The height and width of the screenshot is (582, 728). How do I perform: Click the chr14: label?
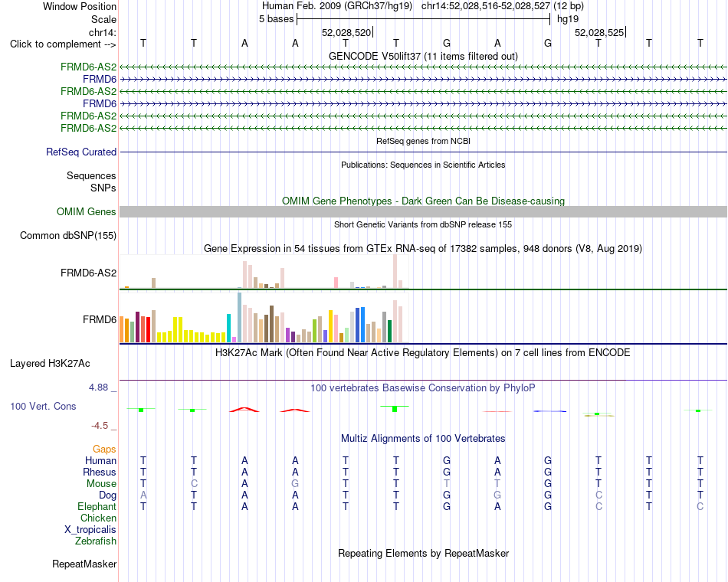pyautogui.click(x=102, y=32)
